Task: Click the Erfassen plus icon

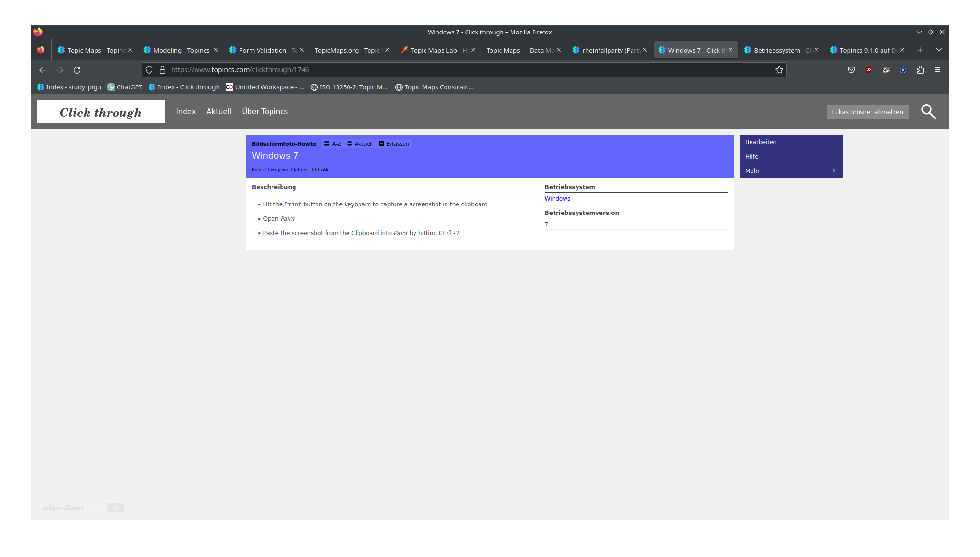Action: coord(381,144)
